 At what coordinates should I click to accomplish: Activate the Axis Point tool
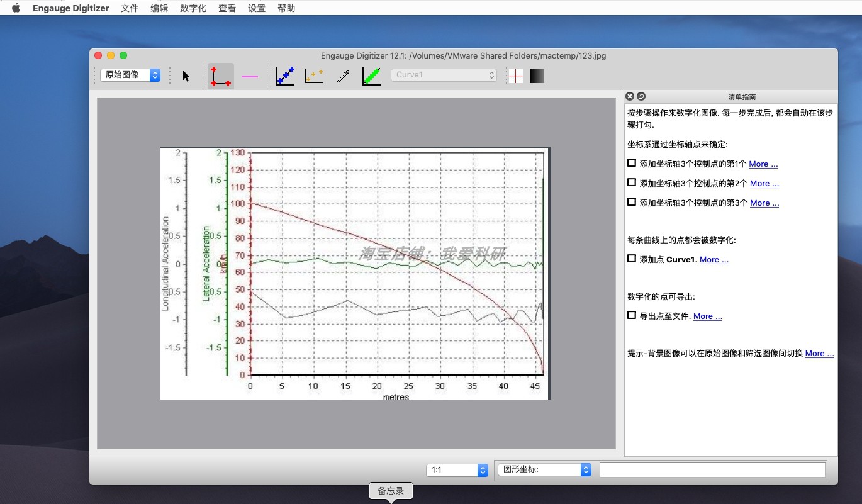click(221, 76)
